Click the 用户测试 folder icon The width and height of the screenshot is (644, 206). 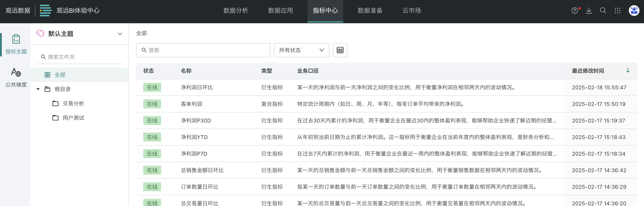(55, 118)
